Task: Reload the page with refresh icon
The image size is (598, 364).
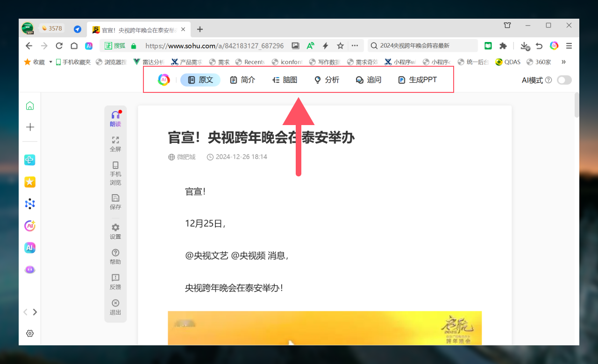Action: click(59, 46)
